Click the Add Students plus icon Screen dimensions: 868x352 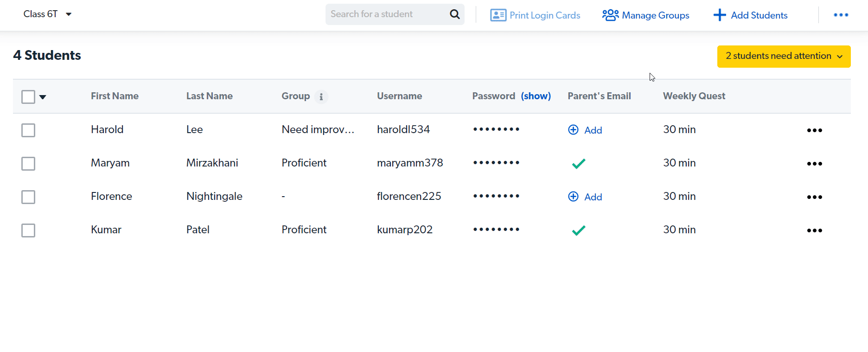pos(719,15)
